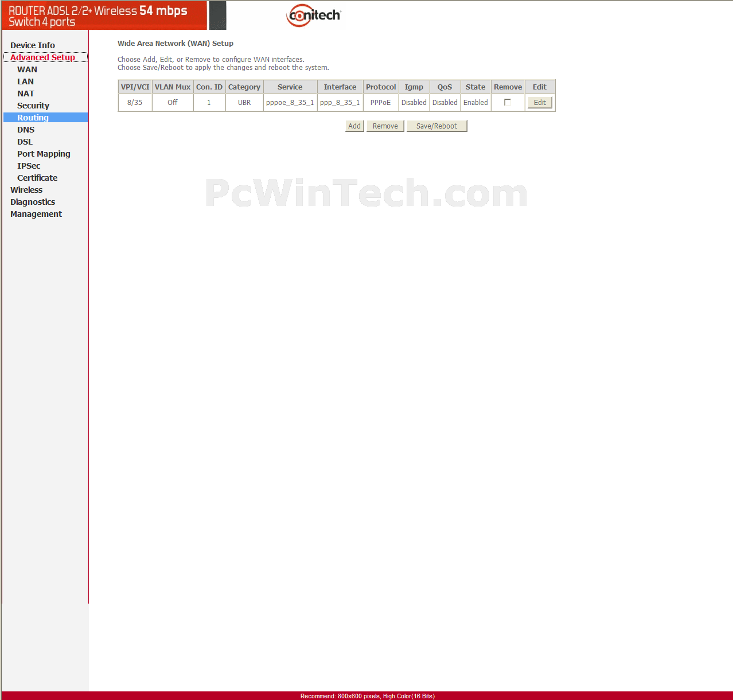The height and width of the screenshot is (700, 733).
Task: Click the QoS column header
Action: point(445,87)
